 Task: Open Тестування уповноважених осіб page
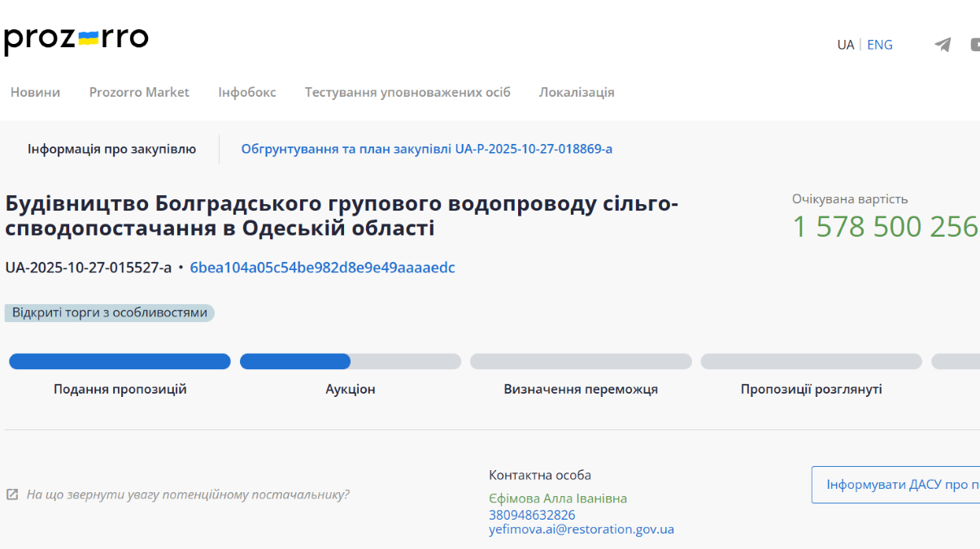tap(407, 92)
